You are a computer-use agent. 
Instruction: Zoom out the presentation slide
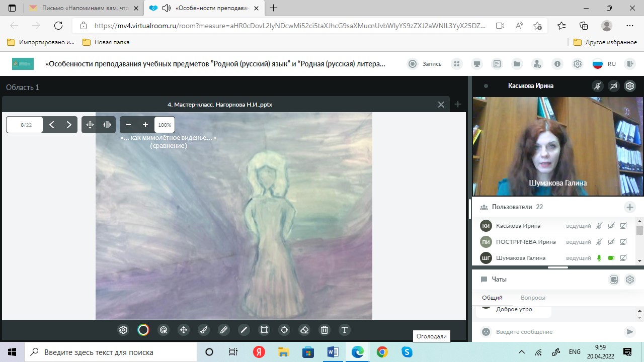128,125
